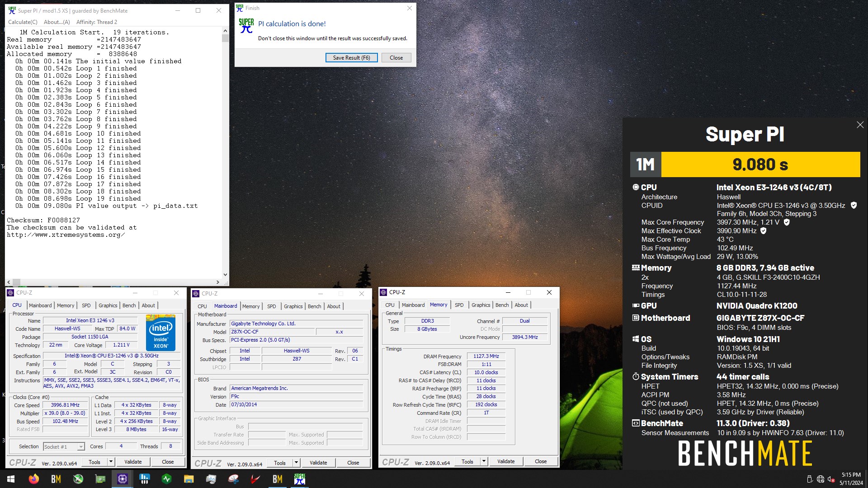868x488 pixels.
Task: Click the Uncore Frequency 3894.3 MHz field
Action: click(525, 337)
